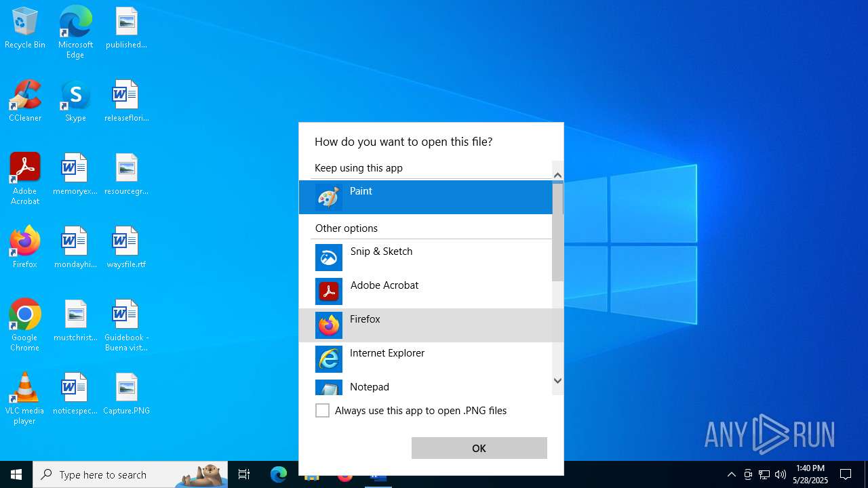Tick Always use this app for .PNG files
Image resolution: width=868 pixels, height=488 pixels.
click(x=323, y=411)
